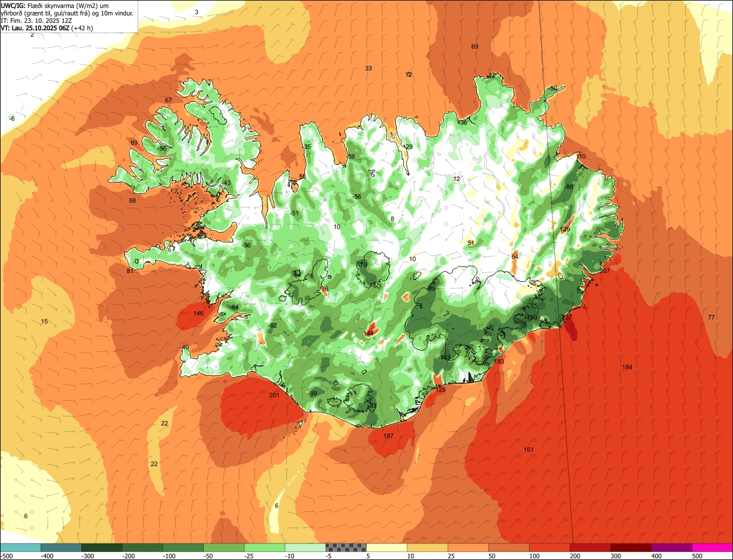Click the light orange swatch above 25
The width and height of the screenshot is (733, 560).
pyautogui.click(x=468, y=547)
